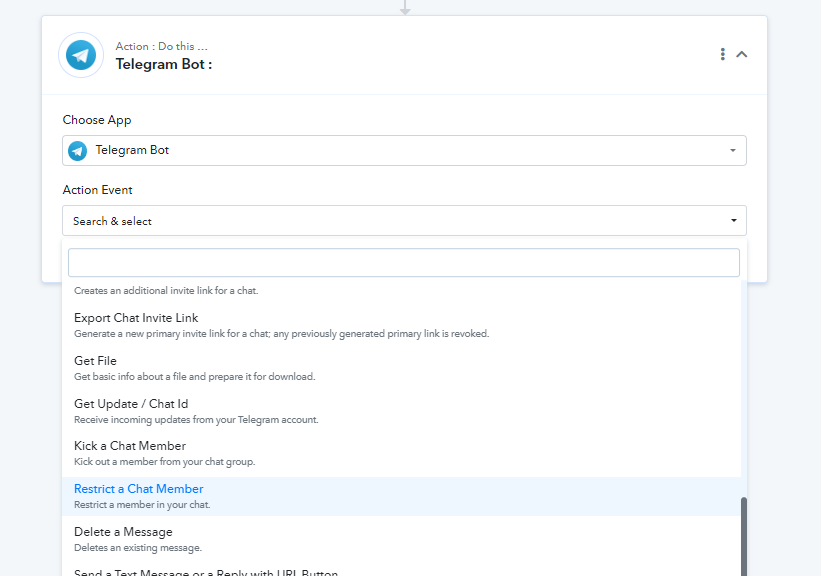The image size is (821, 576).
Task: Toggle the Action Event Search & select dropdown
Action: (x=404, y=220)
